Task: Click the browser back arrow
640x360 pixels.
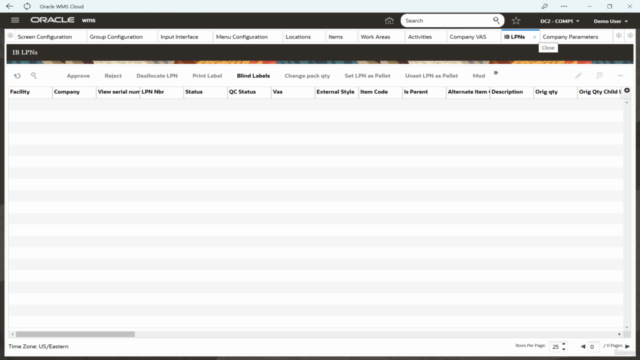Action: tap(9, 6)
